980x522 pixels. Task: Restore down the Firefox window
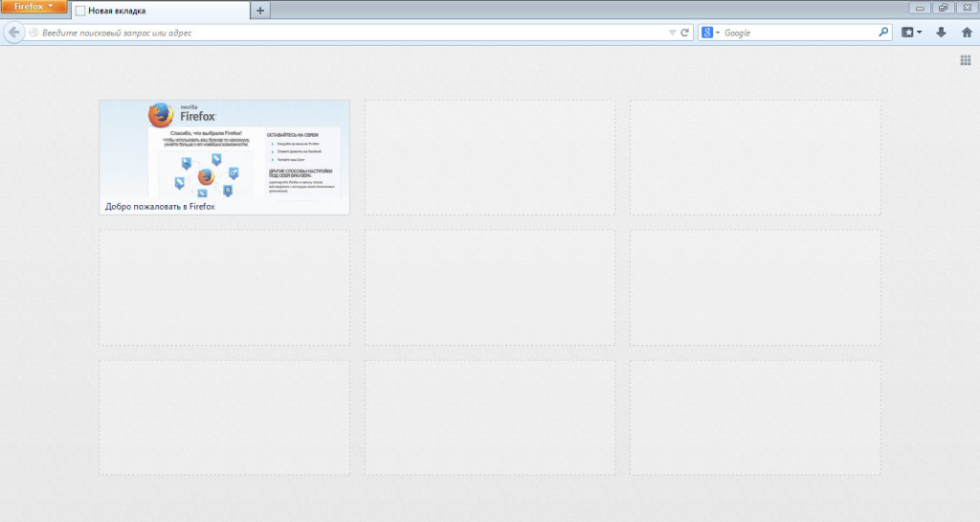[943, 8]
